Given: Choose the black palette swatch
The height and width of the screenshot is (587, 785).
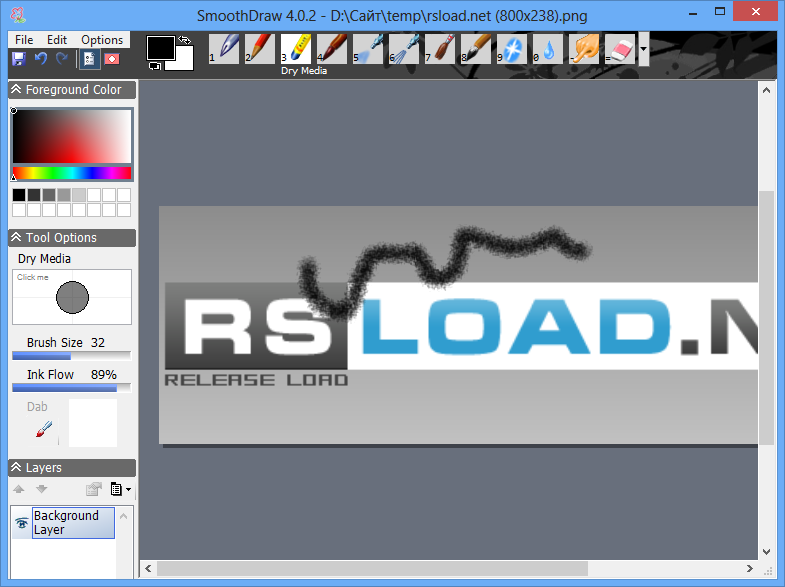Looking at the screenshot, I should (19, 195).
